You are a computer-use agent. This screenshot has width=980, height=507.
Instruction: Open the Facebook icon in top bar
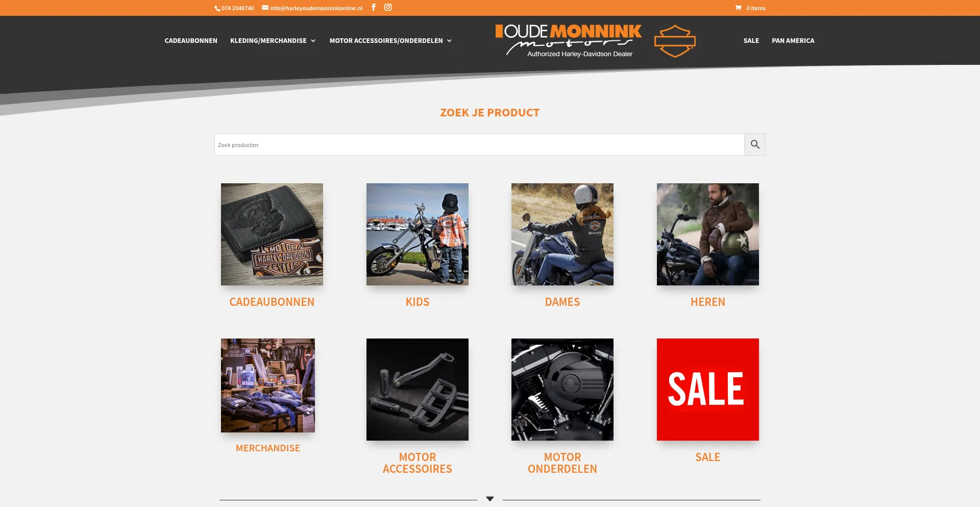click(374, 7)
